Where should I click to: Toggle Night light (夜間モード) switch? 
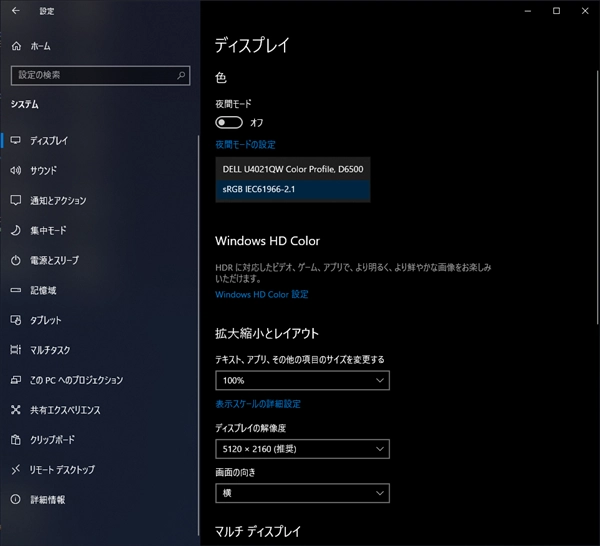pyautogui.click(x=229, y=122)
